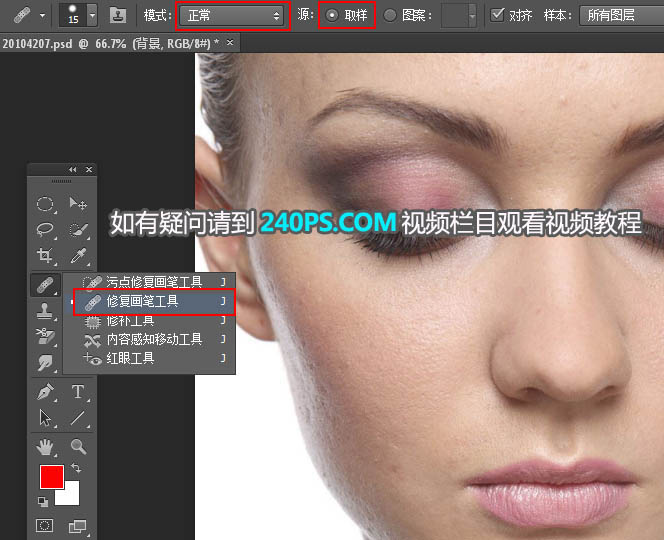Select the Line tool
The width and height of the screenshot is (664, 540).
(x=78, y=418)
